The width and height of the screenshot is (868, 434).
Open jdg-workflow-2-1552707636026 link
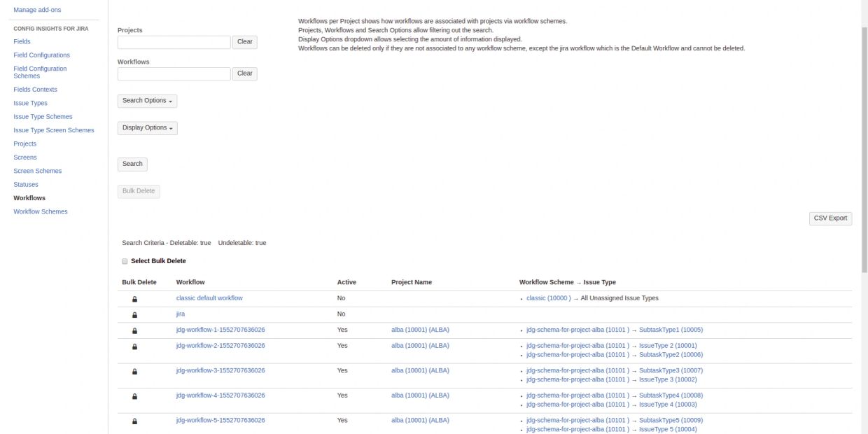coord(220,346)
